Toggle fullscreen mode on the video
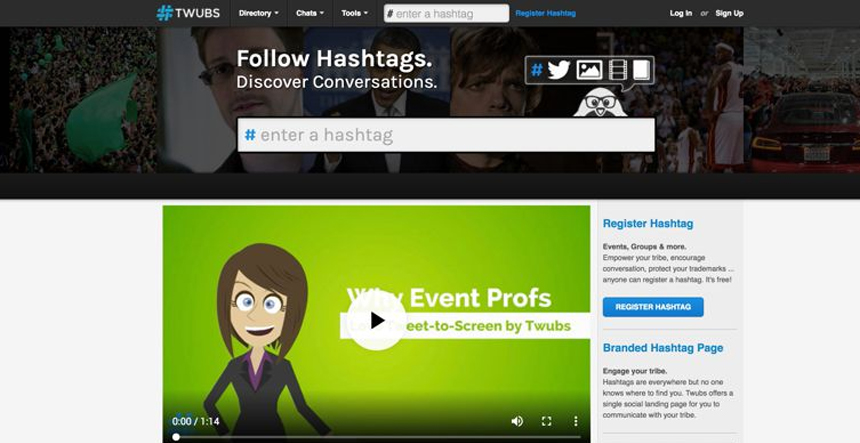 click(546, 421)
